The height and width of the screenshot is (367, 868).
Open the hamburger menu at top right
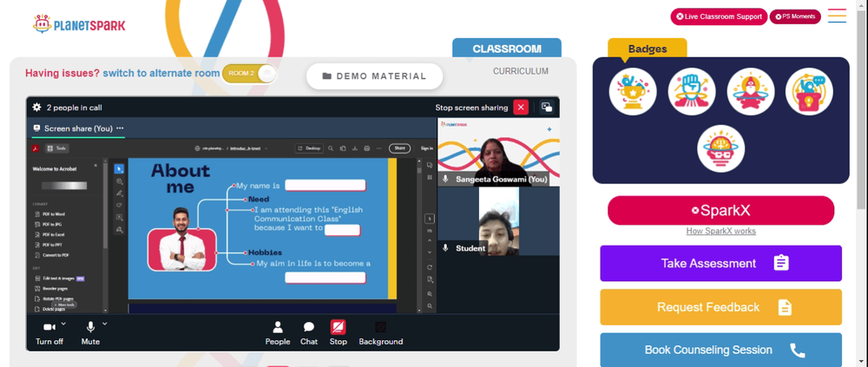[837, 16]
